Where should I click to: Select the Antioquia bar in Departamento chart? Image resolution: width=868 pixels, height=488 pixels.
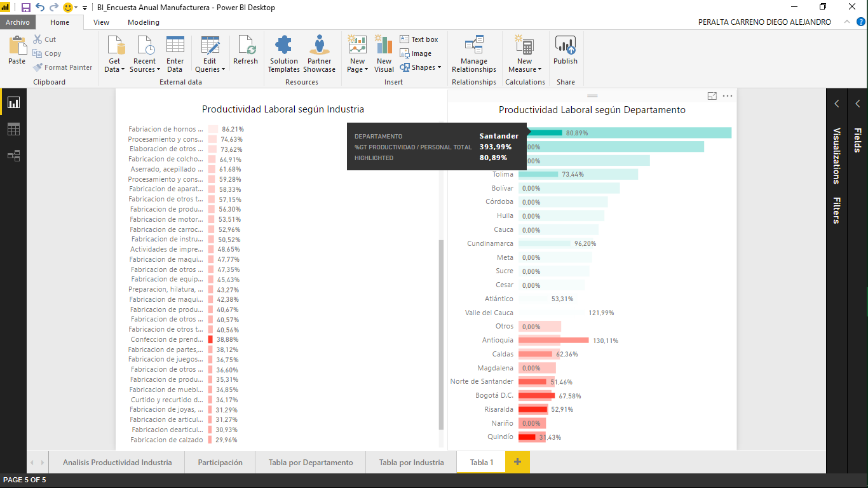[x=553, y=341]
